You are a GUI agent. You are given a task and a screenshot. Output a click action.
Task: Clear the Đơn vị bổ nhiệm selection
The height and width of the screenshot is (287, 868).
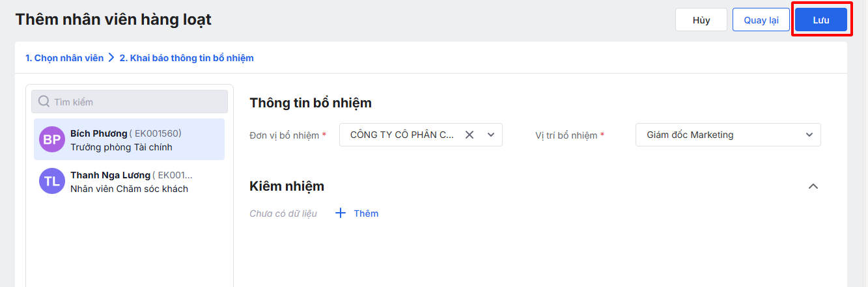469,135
